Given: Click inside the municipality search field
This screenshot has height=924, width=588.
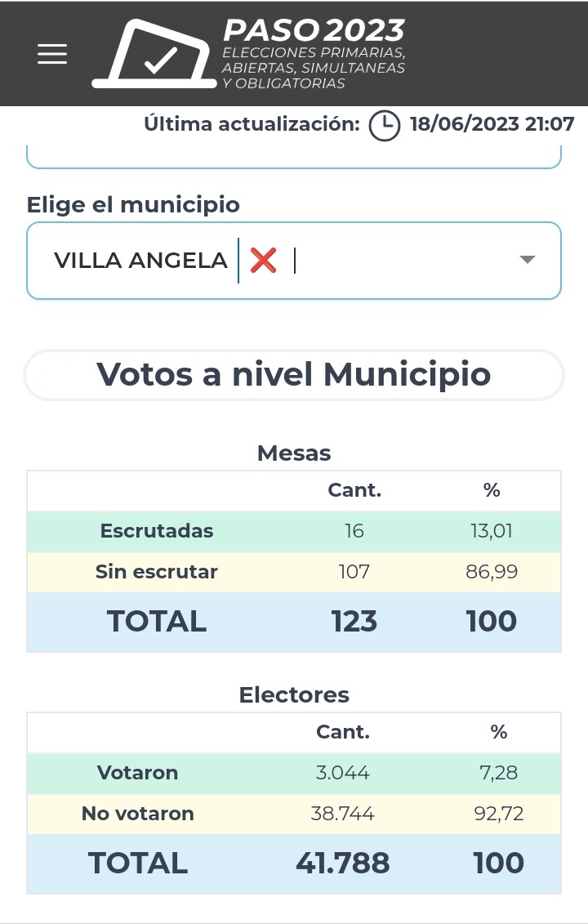Looking at the screenshot, I should 392,261.
